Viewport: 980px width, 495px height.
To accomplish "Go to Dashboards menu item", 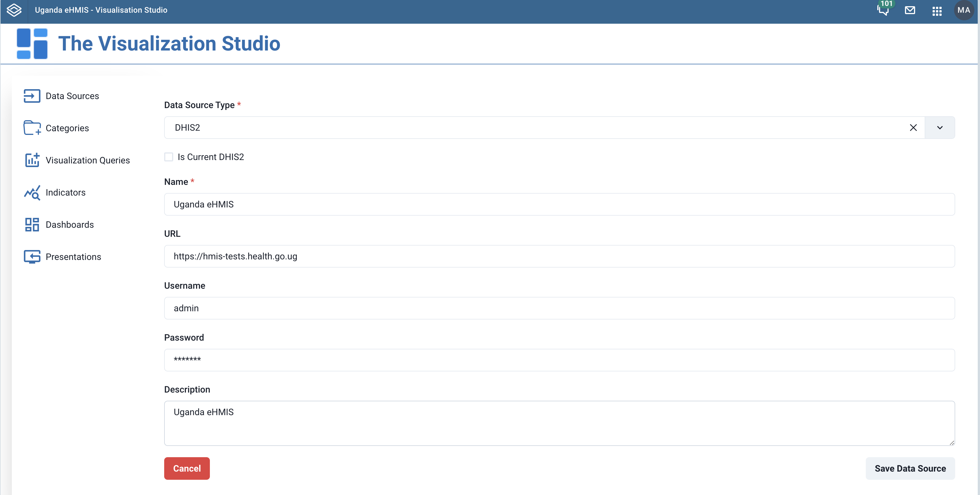I will point(70,224).
